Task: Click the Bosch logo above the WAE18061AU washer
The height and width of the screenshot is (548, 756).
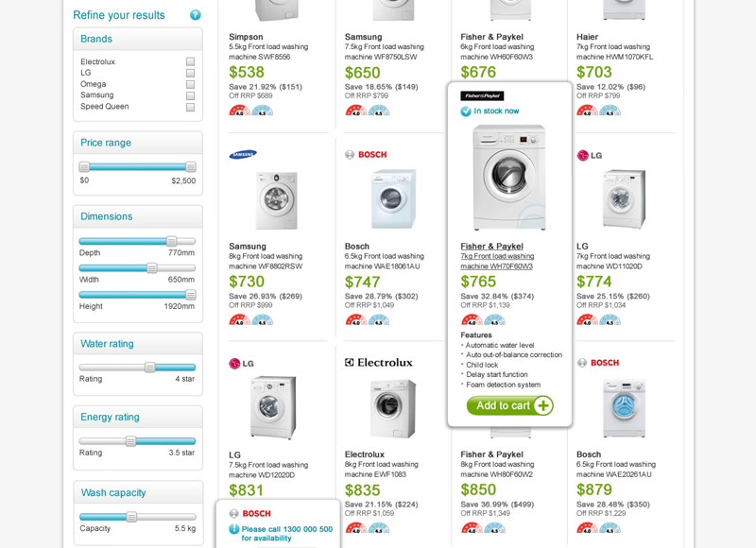Action: (x=368, y=154)
